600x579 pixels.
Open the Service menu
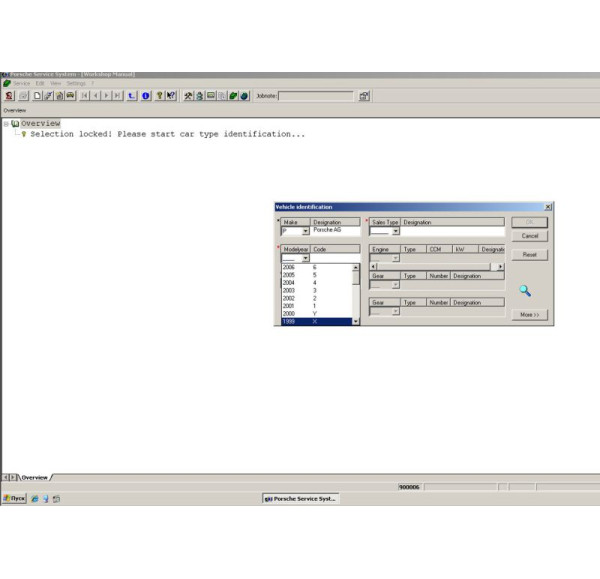coord(21,83)
